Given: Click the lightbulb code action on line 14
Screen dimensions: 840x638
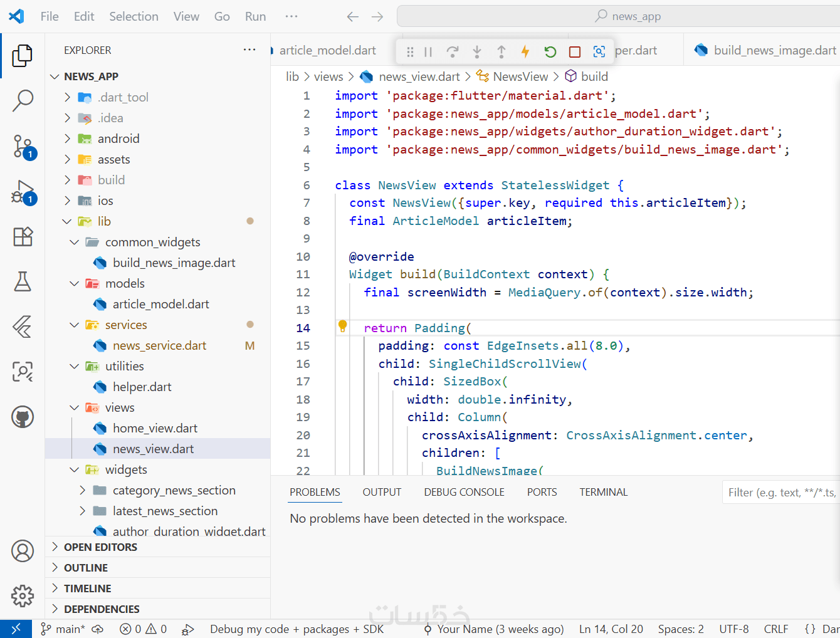Looking at the screenshot, I should (343, 326).
